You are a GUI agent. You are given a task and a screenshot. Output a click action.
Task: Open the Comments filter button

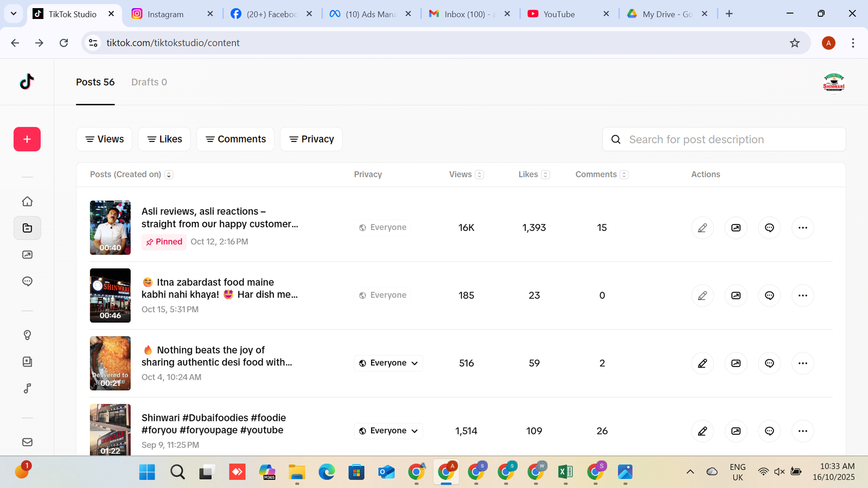pos(235,139)
